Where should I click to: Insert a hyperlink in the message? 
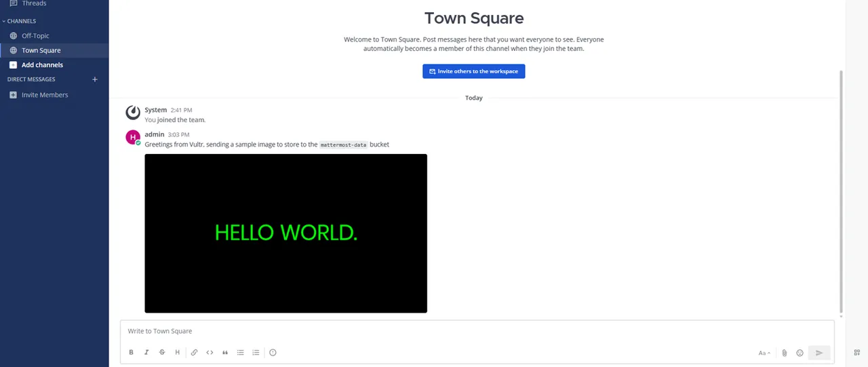click(x=194, y=353)
